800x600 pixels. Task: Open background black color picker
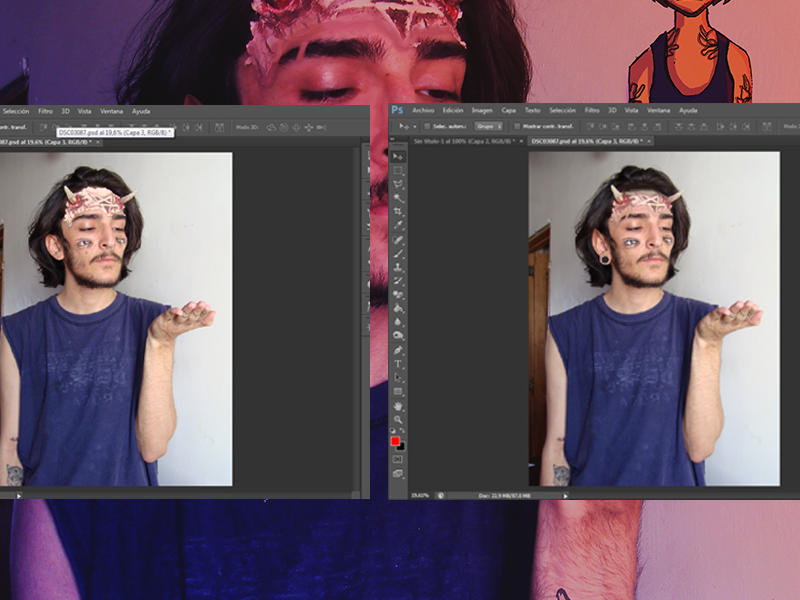coord(402,447)
